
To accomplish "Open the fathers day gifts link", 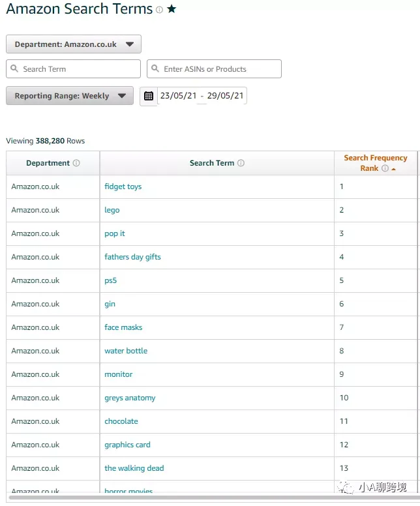I will pos(132,257).
